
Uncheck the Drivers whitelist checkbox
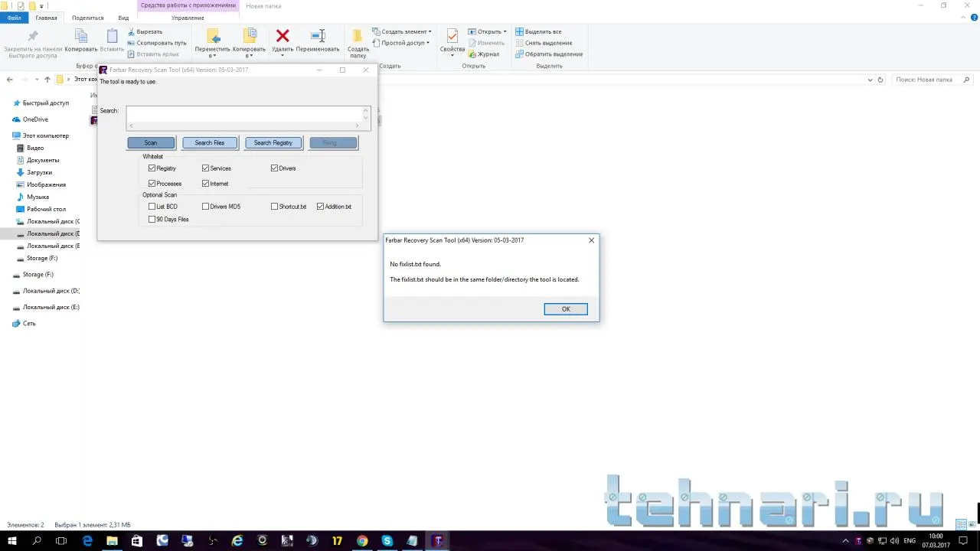coord(274,168)
